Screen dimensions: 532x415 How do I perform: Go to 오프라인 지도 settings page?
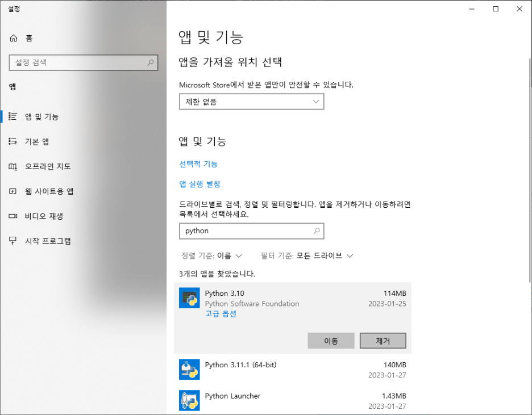point(83,166)
